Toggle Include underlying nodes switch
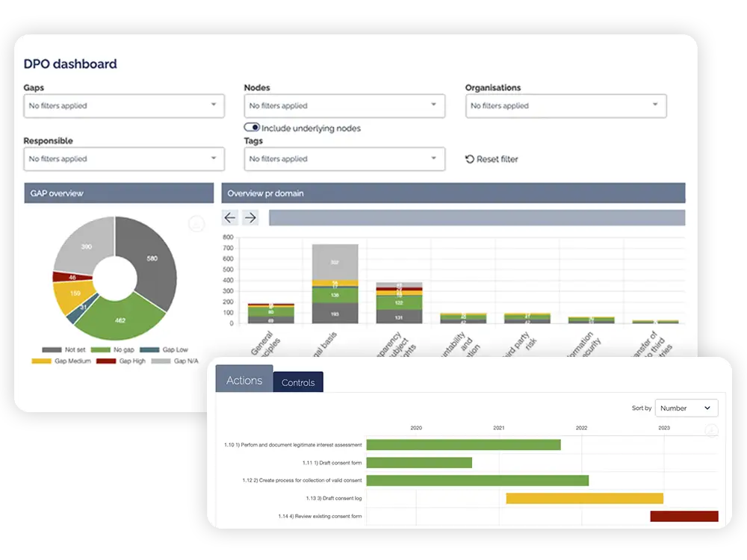Image resolution: width=747 pixels, height=560 pixels. click(252, 127)
